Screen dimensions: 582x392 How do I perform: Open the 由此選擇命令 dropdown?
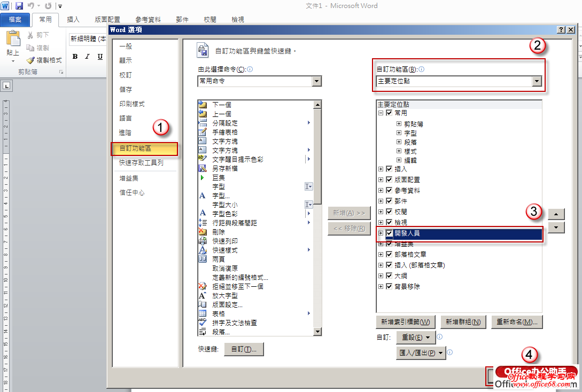316,81
